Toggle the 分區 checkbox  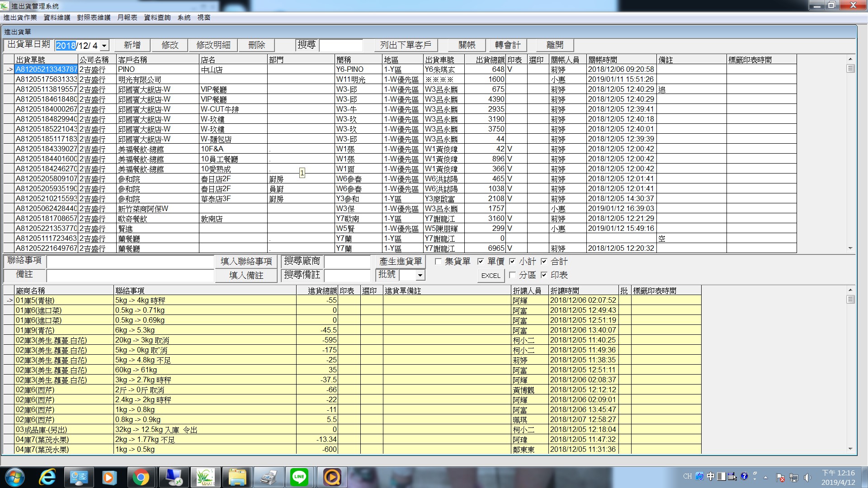click(512, 275)
